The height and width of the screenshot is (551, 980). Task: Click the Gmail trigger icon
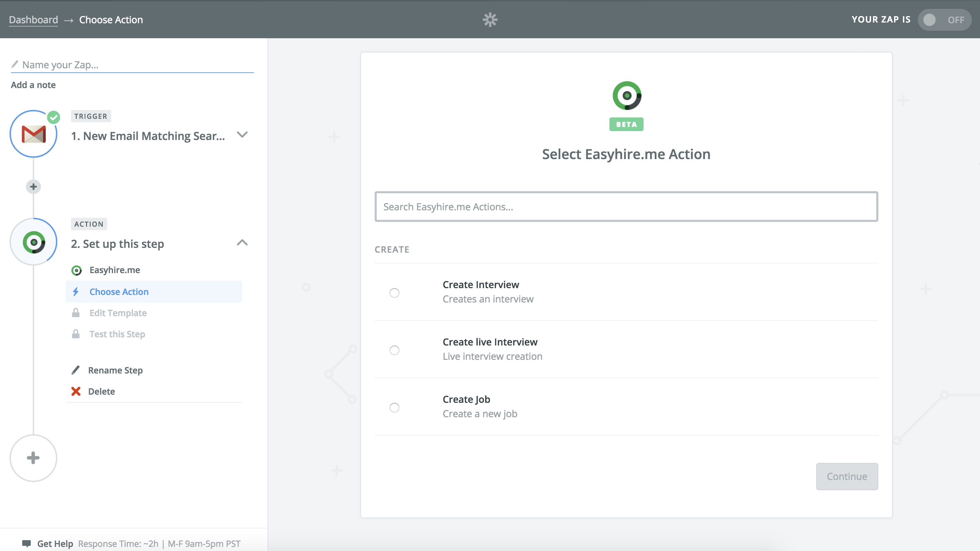pos(33,134)
